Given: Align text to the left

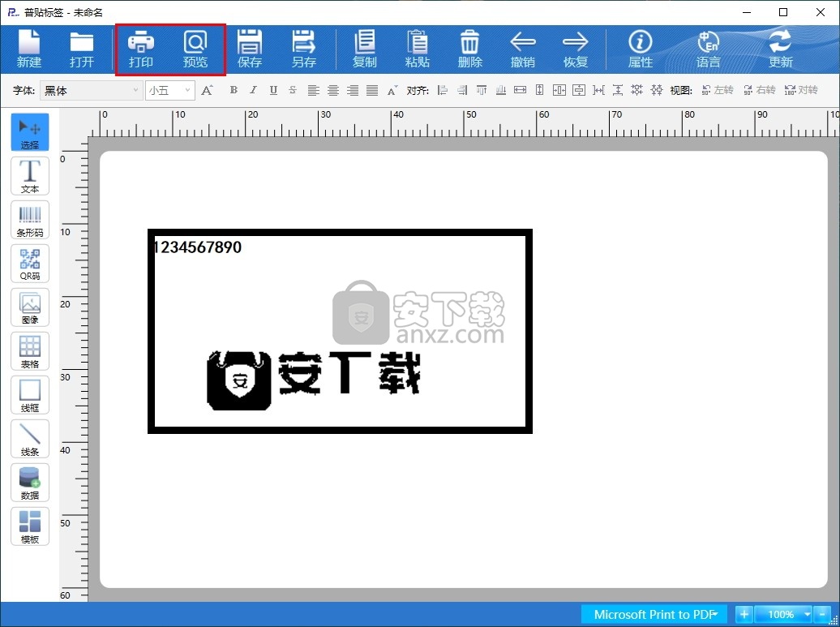Looking at the screenshot, I should (314, 90).
